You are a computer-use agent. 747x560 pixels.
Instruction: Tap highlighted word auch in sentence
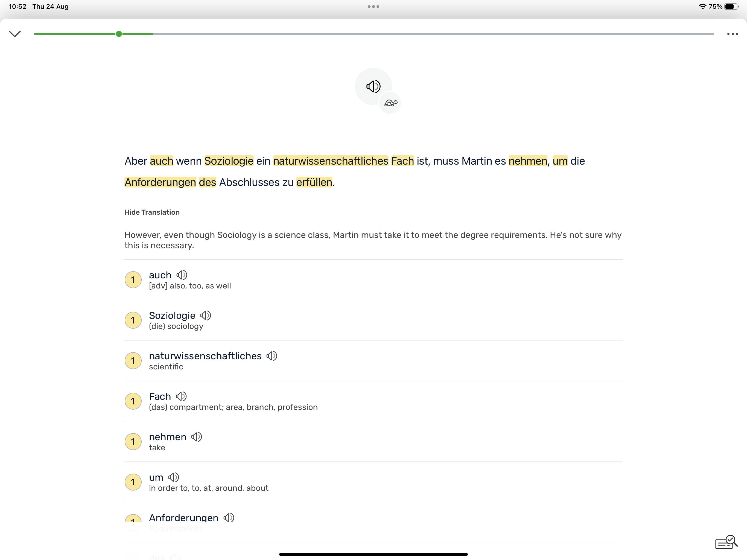pyautogui.click(x=161, y=161)
